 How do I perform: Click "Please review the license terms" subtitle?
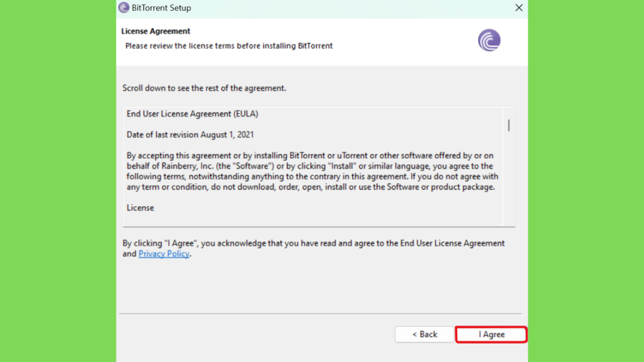229,46
